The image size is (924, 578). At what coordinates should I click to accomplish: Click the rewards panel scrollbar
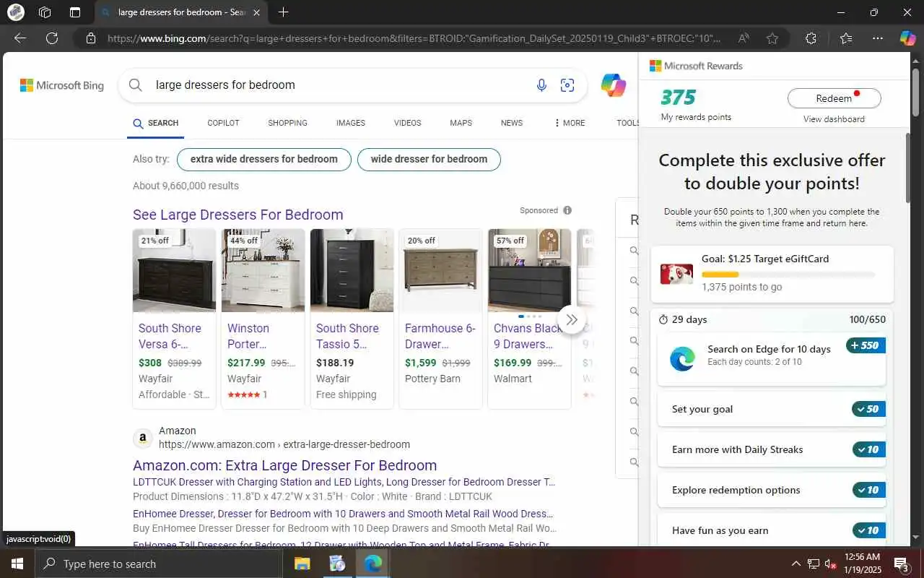pyautogui.click(x=907, y=166)
